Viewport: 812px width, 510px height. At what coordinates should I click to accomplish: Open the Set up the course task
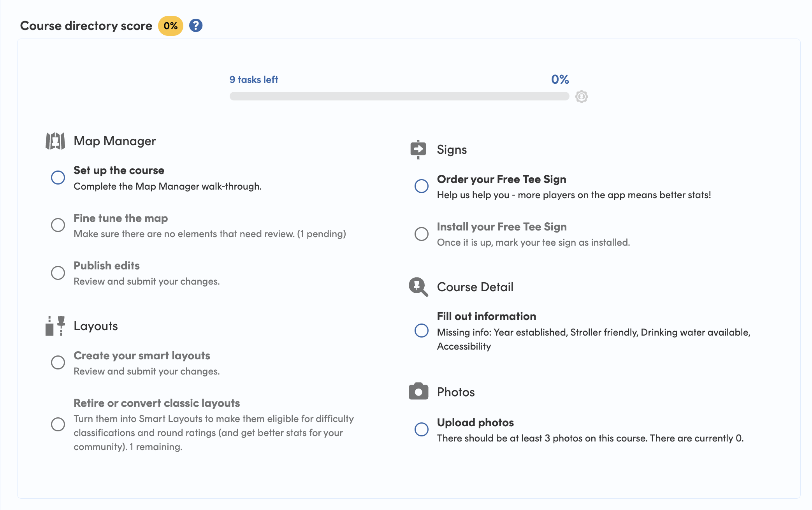119,171
